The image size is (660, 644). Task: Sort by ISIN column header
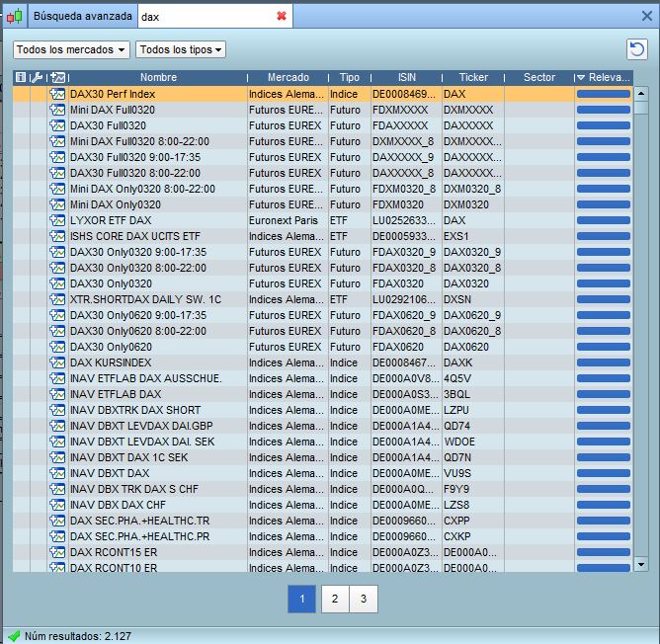pos(407,77)
